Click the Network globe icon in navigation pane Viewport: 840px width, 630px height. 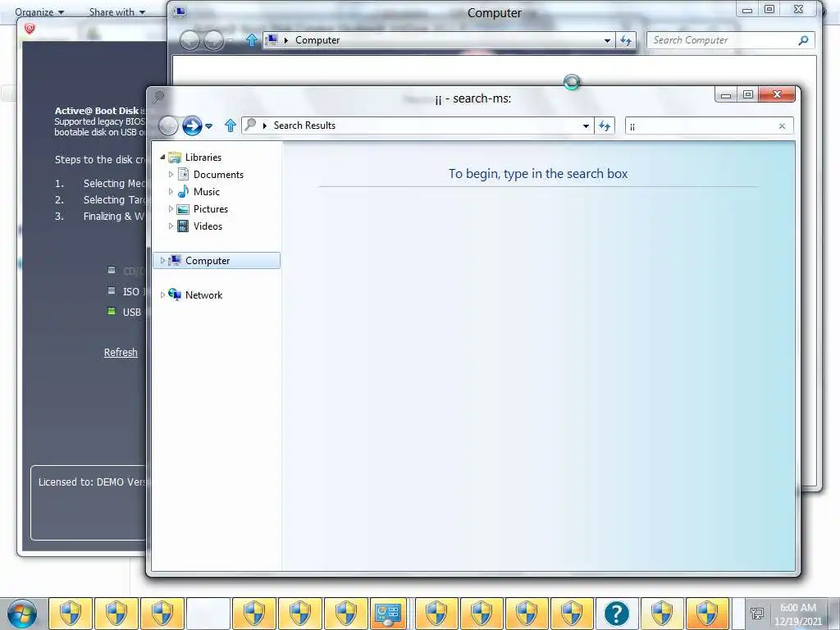click(175, 294)
